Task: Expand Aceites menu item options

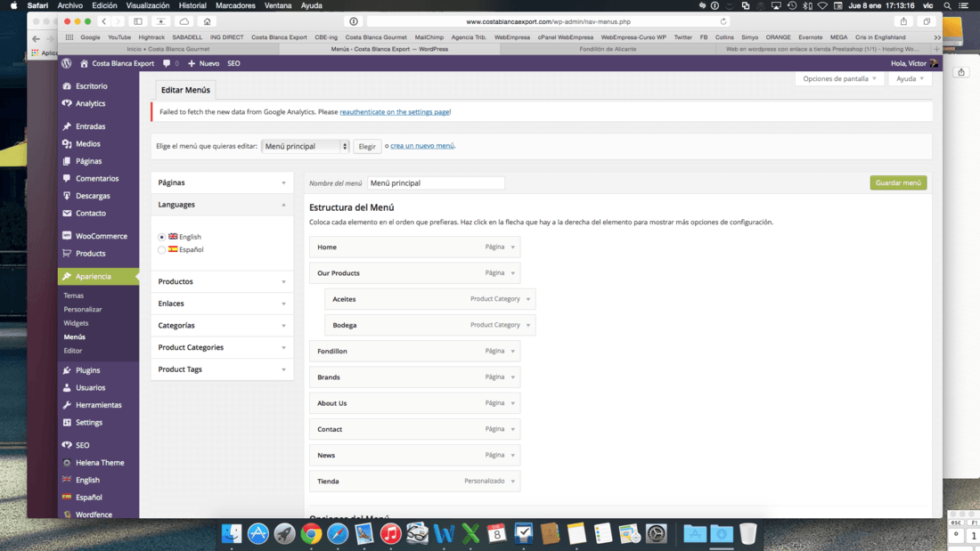Action: (x=528, y=299)
